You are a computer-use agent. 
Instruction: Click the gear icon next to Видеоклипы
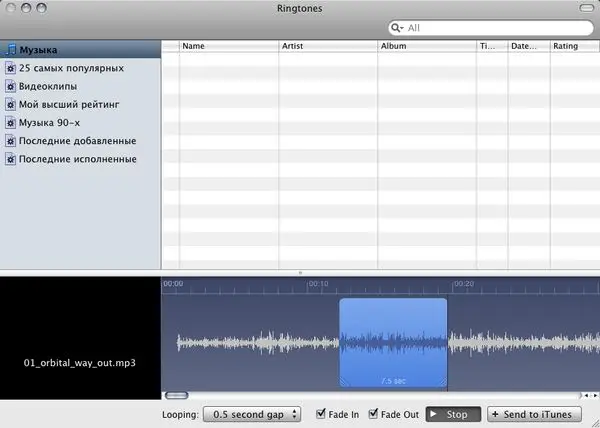[10, 86]
